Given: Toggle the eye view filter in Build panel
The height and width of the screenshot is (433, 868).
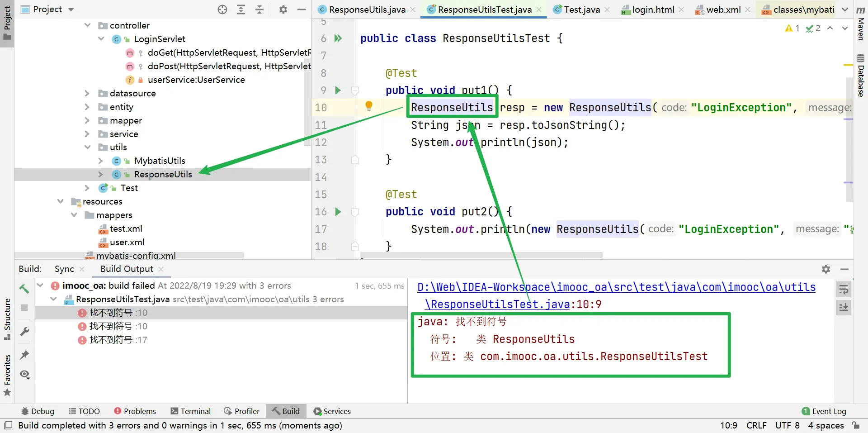Looking at the screenshot, I should click(24, 374).
